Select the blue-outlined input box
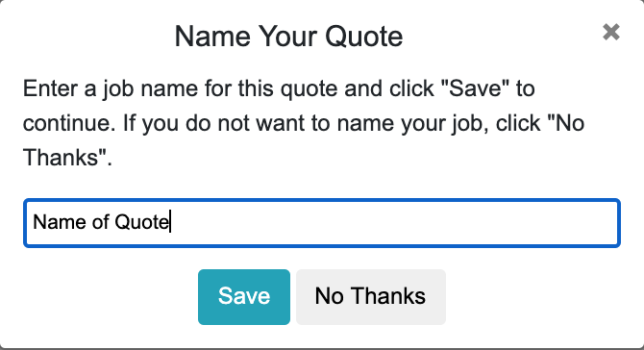 coord(322,223)
